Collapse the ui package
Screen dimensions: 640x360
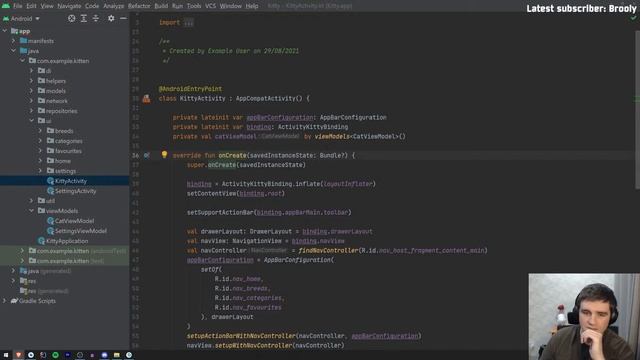(31, 121)
